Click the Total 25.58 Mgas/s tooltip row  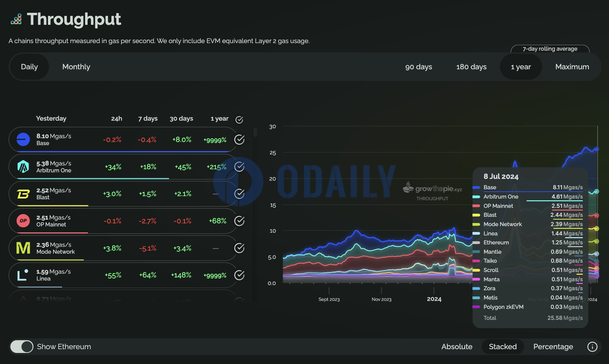(533, 318)
